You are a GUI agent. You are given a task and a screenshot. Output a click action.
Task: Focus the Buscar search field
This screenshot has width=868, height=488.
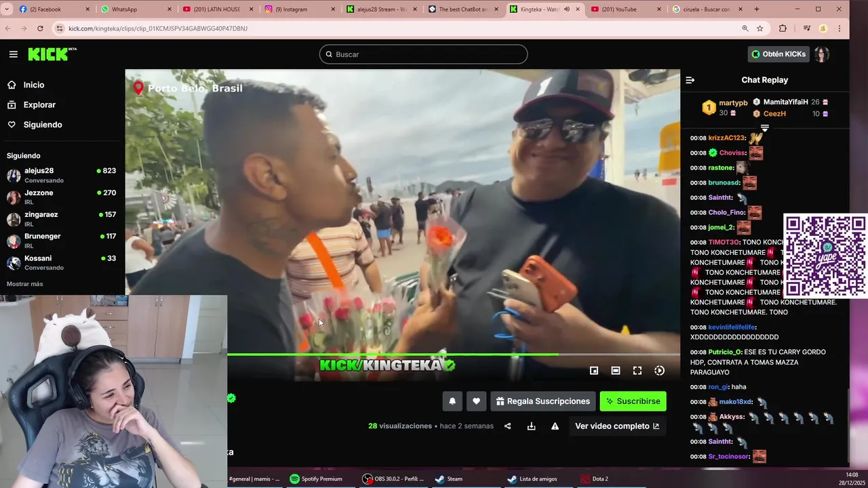tap(423, 54)
